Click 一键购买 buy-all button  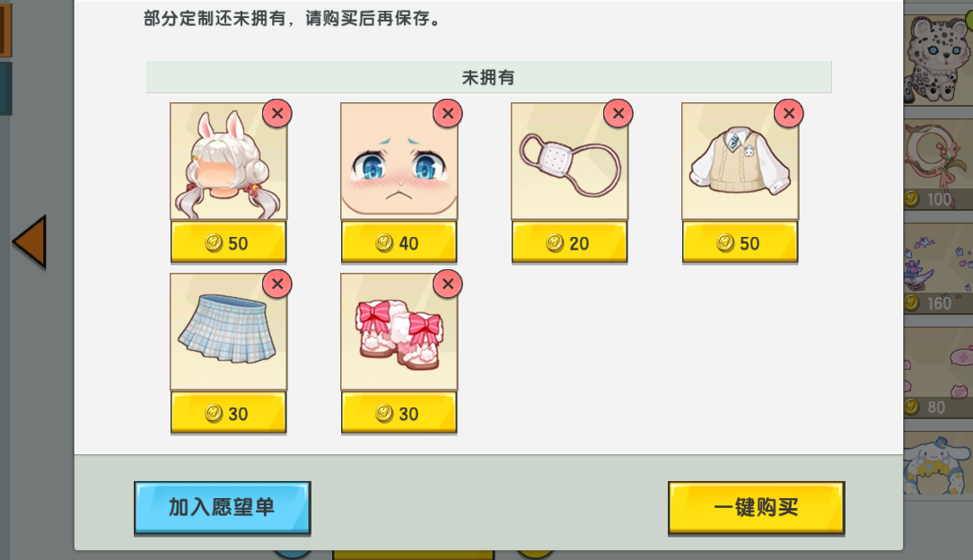[x=757, y=508]
